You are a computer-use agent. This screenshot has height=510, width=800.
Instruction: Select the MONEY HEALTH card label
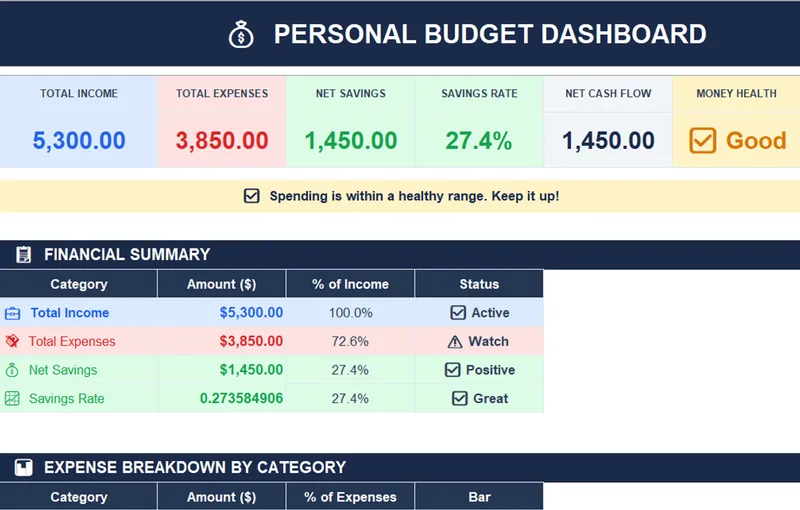pos(736,93)
